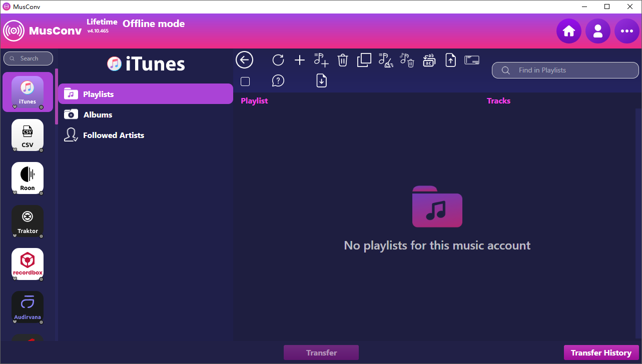The height and width of the screenshot is (364, 642).
Task: Open MusConv home screen
Action: click(x=568, y=30)
